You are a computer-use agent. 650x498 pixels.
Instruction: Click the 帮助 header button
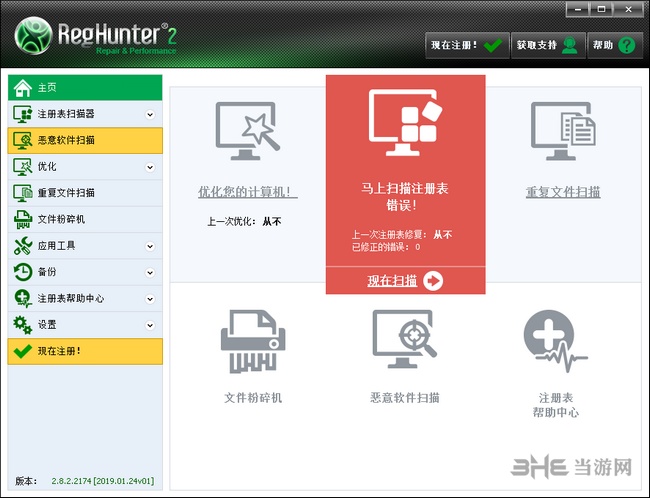pos(615,45)
